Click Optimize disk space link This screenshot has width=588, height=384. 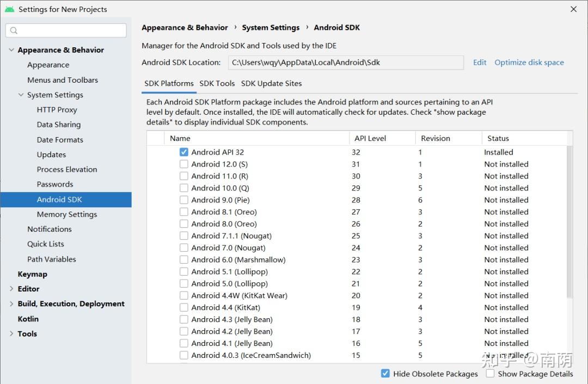(529, 63)
